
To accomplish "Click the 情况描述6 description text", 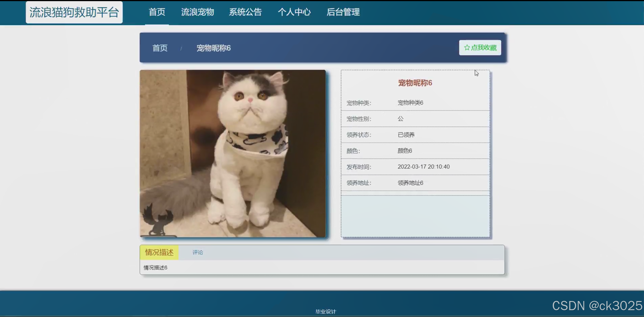I will [x=155, y=267].
